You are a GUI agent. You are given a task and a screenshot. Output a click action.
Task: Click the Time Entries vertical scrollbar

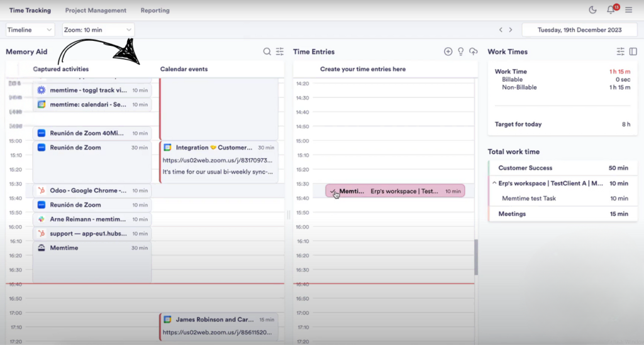[476, 258]
